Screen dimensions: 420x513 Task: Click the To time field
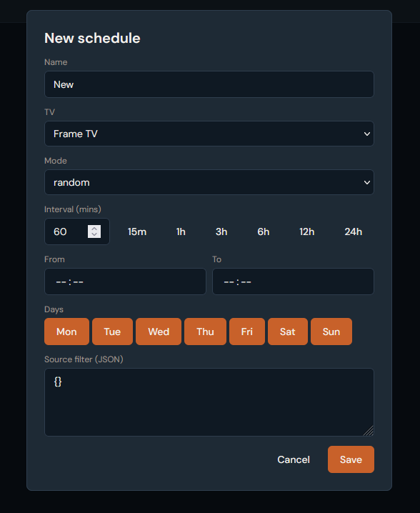293,282
